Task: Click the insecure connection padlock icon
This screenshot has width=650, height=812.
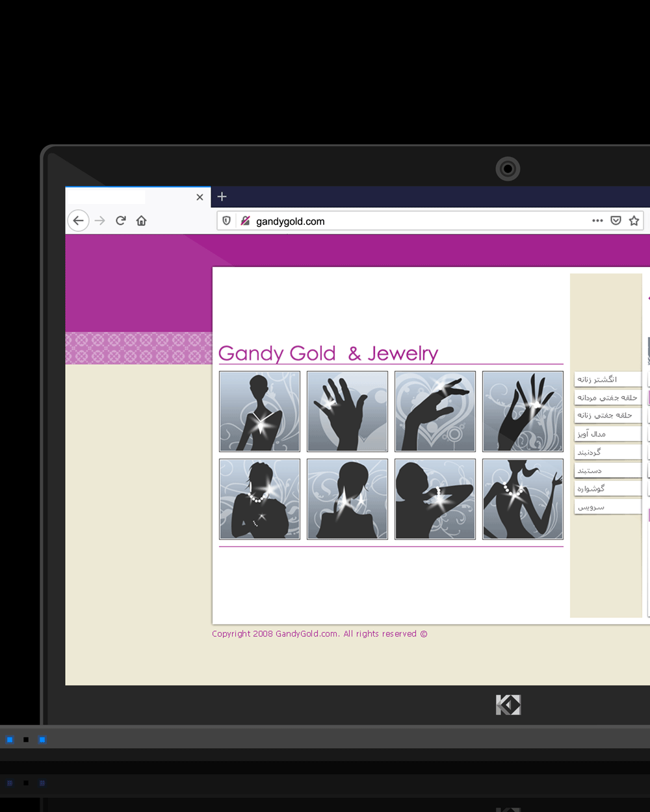Action: (245, 221)
